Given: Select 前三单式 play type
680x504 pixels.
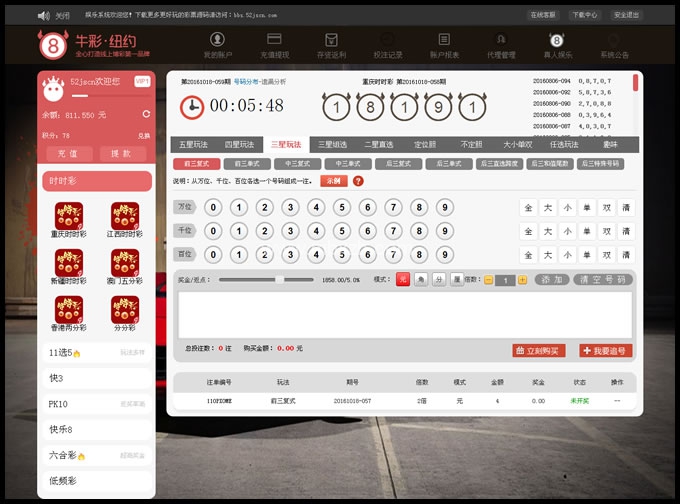Looking at the screenshot, I should (x=247, y=164).
